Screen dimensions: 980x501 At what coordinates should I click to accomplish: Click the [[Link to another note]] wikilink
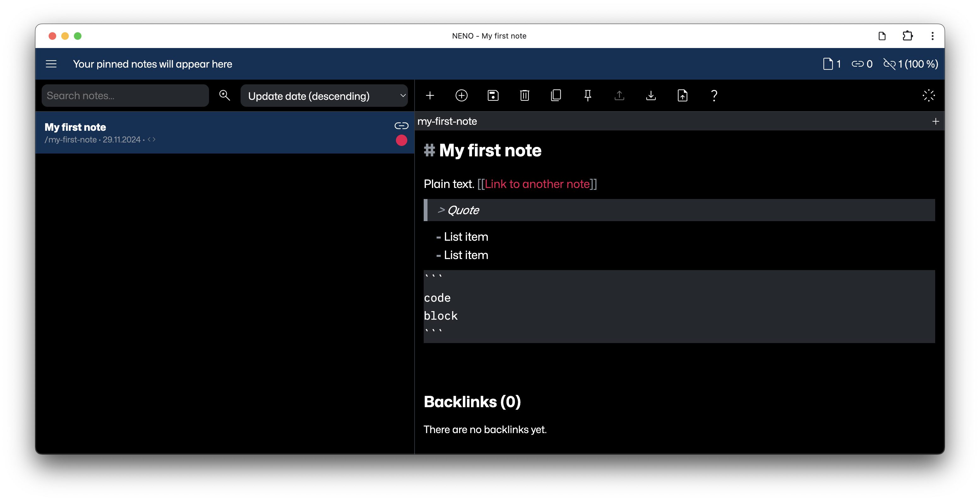(537, 184)
